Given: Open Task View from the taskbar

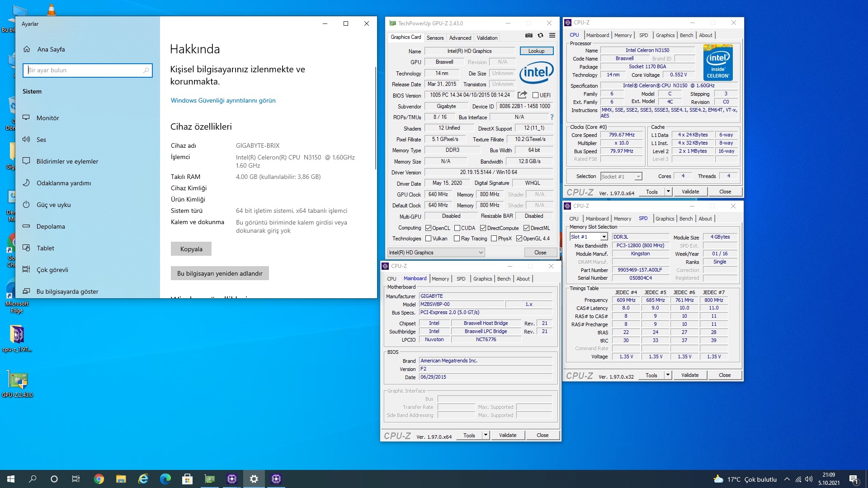Looking at the screenshot, I should 76,479.
